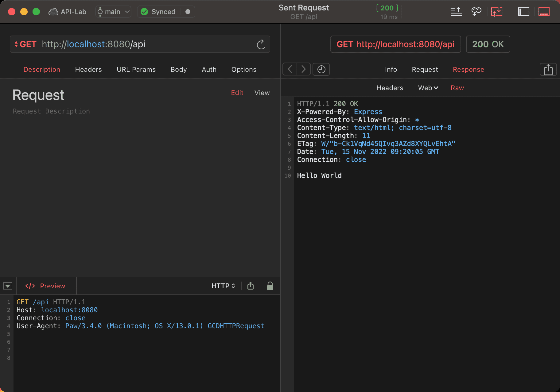This screenshot has width=560, height=392.
Task: Click the Synced status button
Action: pyautogui.click(x=158, y=12)
